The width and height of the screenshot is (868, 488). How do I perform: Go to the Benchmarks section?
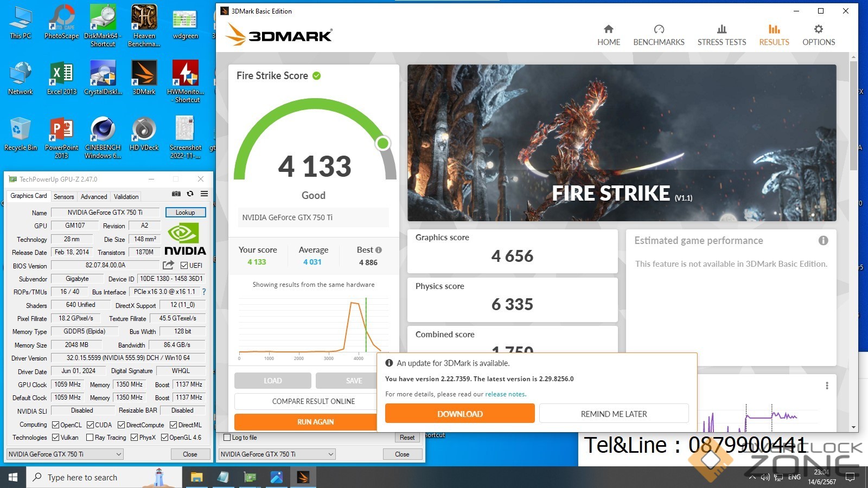click(659, 35)
